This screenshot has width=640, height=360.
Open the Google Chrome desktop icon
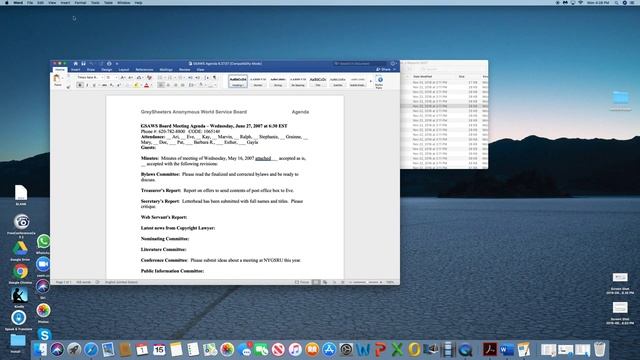pos(20,271)
